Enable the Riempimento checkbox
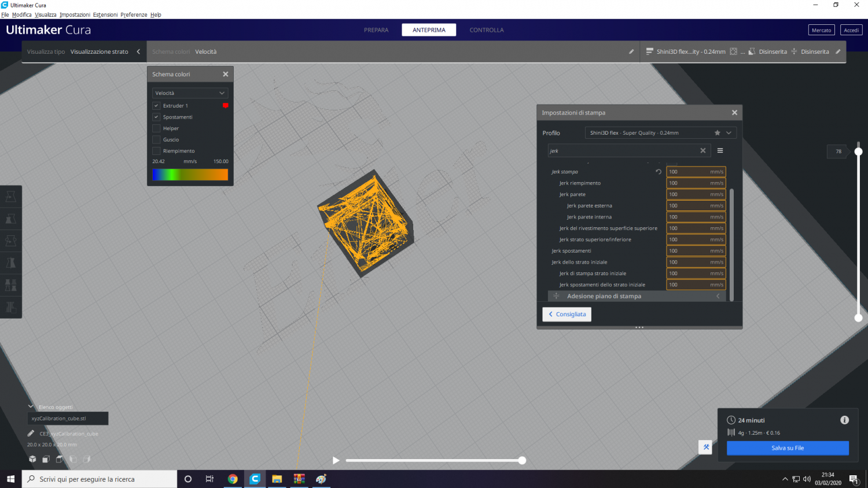 [156, 151]
